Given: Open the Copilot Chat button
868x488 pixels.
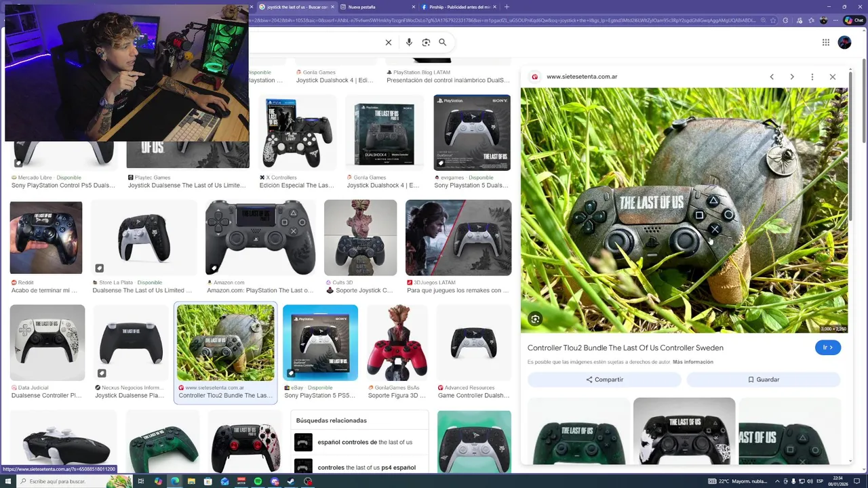Looking at the screenshot, I should tap(854, 20).
